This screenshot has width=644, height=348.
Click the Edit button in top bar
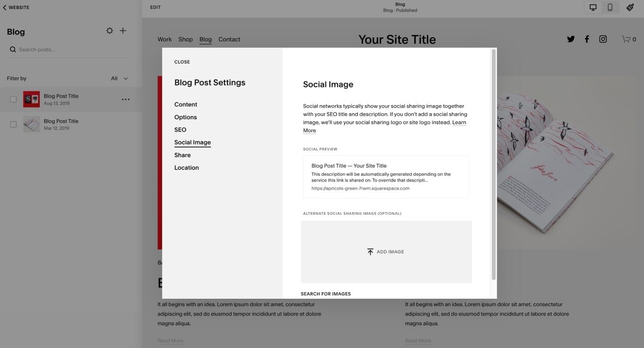pyautogui.click(x=155, y=8)
